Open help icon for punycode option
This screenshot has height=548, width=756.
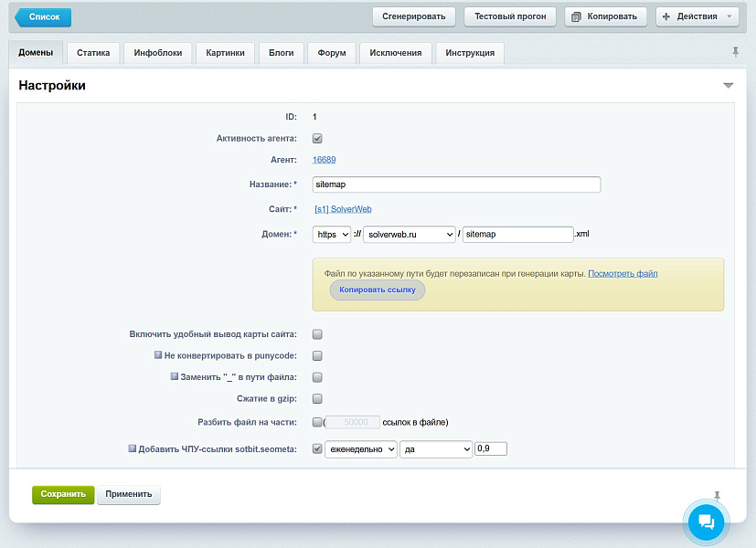158,355
